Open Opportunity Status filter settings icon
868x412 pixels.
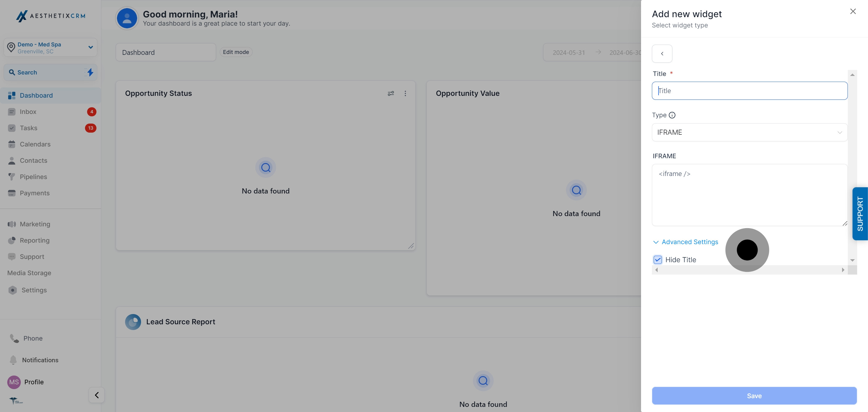tap(391, 93)
